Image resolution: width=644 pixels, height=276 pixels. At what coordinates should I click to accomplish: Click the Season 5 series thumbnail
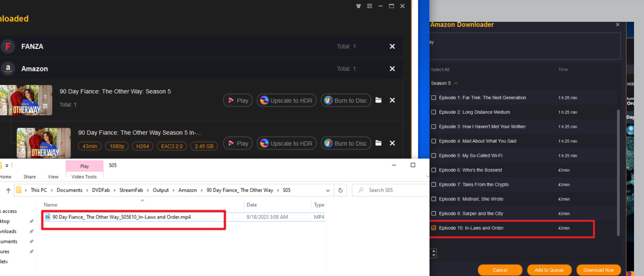(26, 100)
